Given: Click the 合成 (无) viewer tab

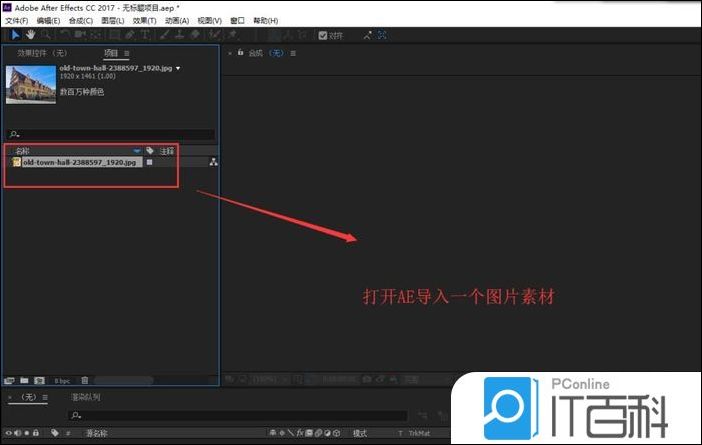Looking at the screenshot, I should click(x=266, y=53).
